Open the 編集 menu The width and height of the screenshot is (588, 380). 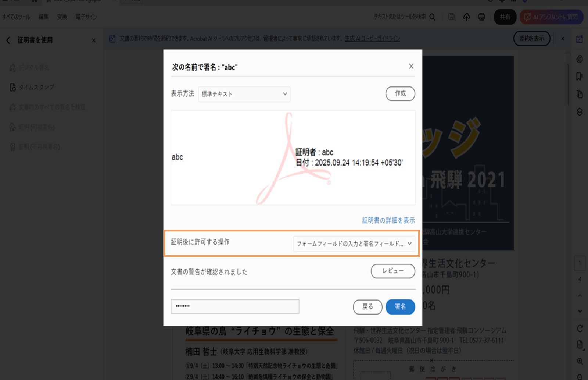(43, 17)
